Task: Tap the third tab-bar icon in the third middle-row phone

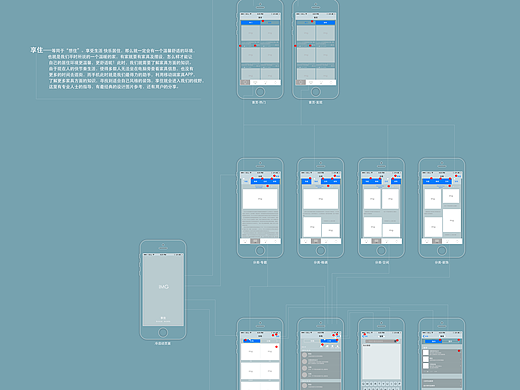Action: 386,241
